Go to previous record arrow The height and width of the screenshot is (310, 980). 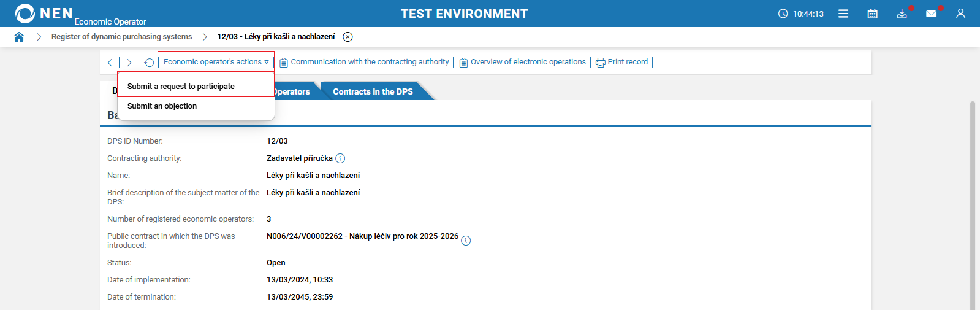(110, 63)
